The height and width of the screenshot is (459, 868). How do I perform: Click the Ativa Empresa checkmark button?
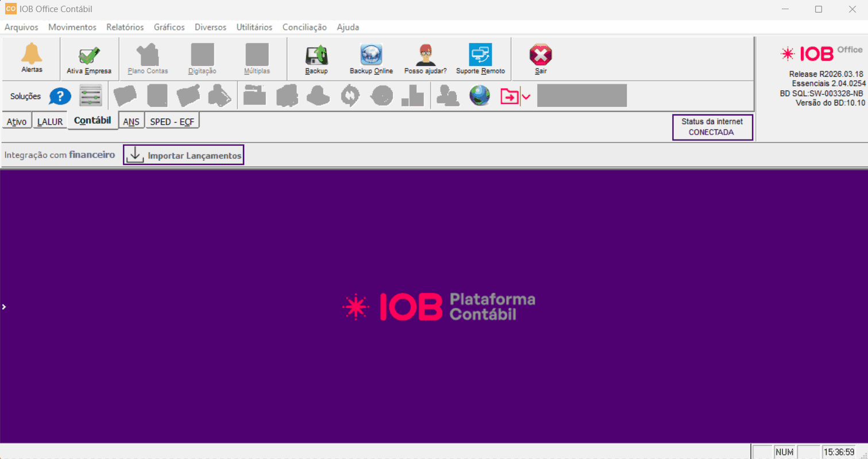pos(89,57)
